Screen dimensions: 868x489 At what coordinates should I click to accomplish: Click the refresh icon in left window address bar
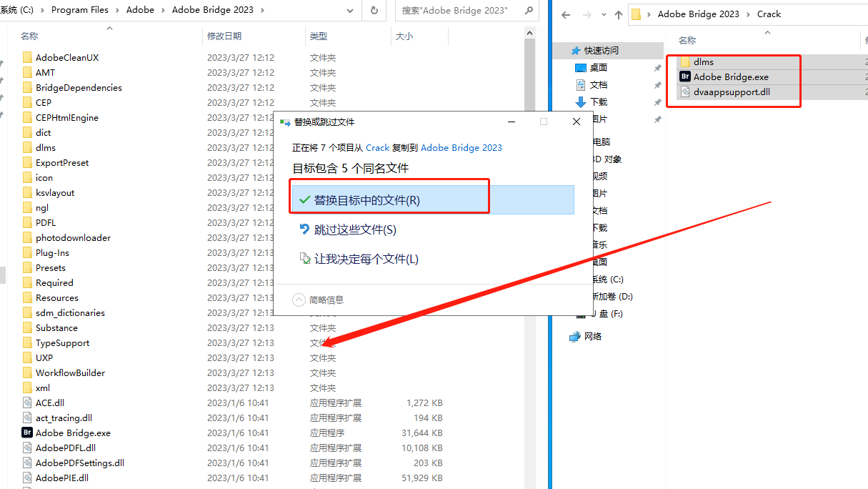click(x=374, y=10)
